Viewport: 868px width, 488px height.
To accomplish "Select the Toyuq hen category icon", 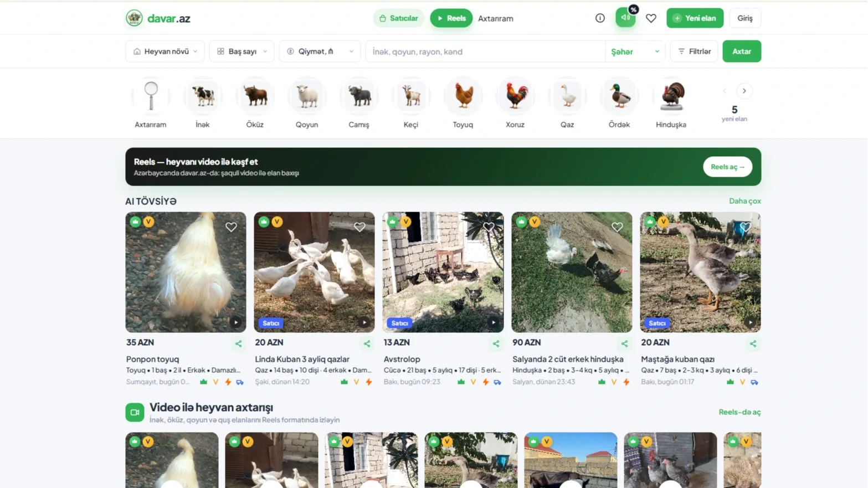I will tap(463, 96).
